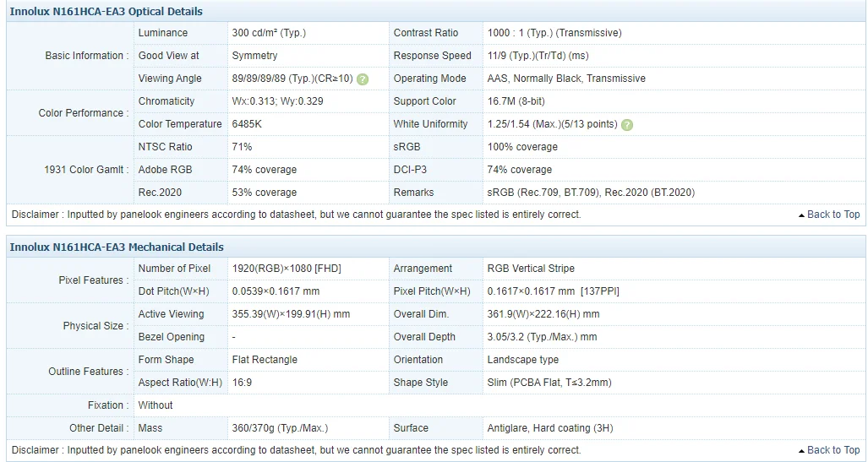Click the shape style value Slim (PCBA Flat)
This screenshot has height=462, width=868.
coord(549,383)
